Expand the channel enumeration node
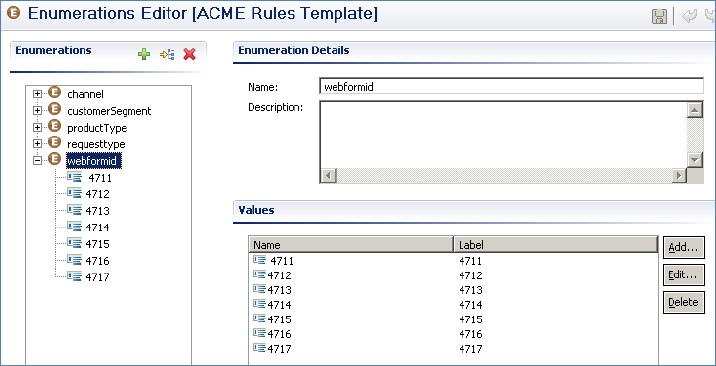 point(37,94)
